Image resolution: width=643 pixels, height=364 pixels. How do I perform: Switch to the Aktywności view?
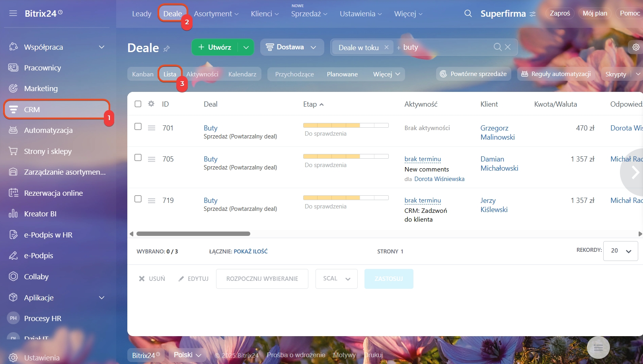coord(202,74)
